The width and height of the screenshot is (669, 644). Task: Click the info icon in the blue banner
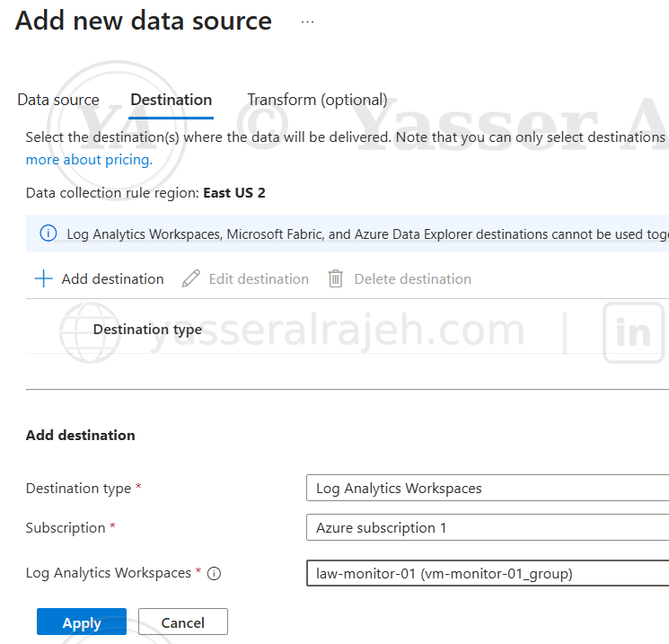[48, 234]
